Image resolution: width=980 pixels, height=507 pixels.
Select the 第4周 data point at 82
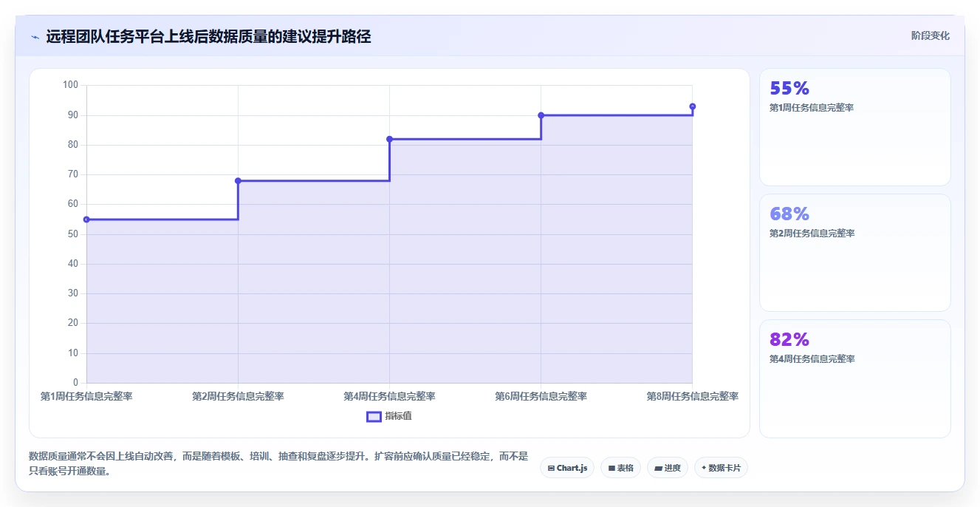(x=389, y=139)
